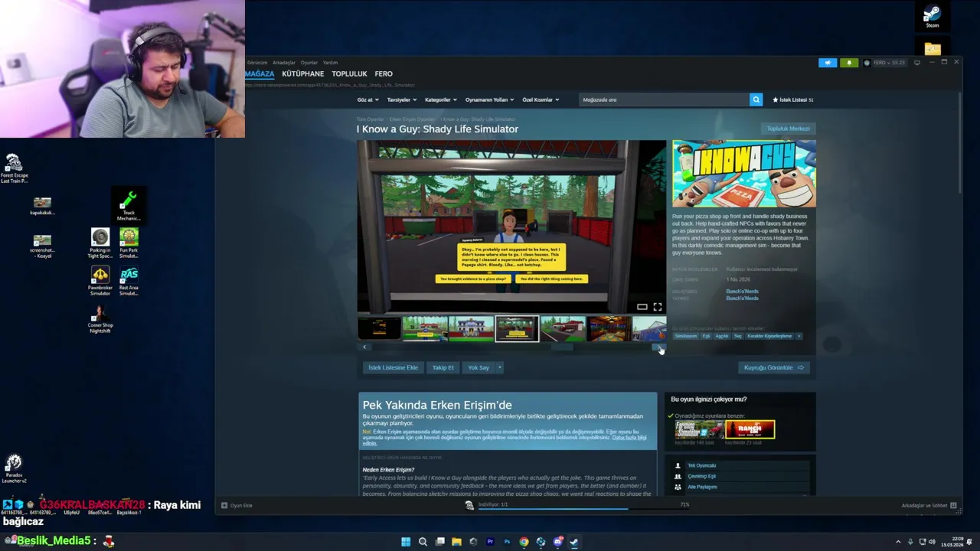Open the Rest Area Simulator desktop icon
This screenshot has width=980, height=551.
click(x=129, y=281)
